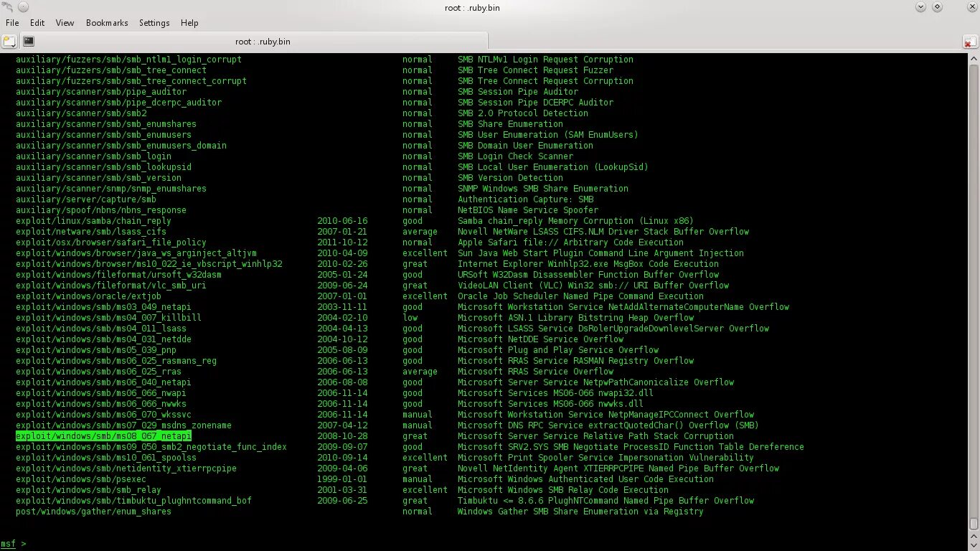Click exploit/osx/browser/safari_file_policy

(111, 242)
